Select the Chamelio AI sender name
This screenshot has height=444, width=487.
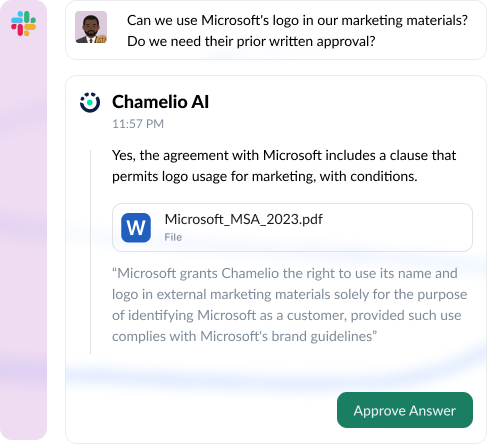[x=160, y=102]
